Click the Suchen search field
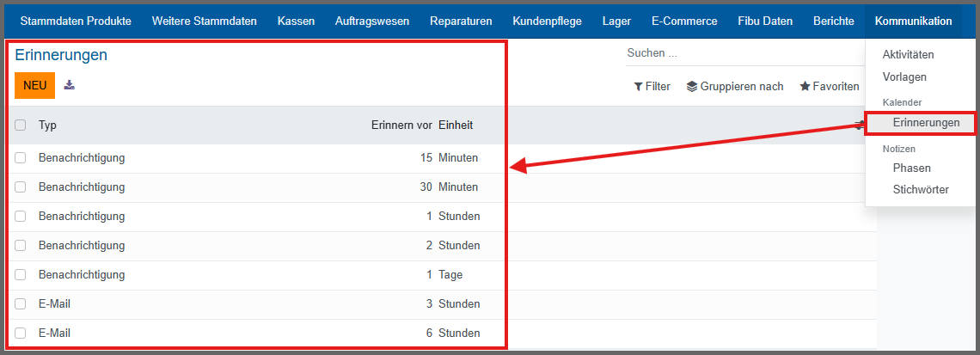This screenshot has height=355, width=980. tap(739, 53)
